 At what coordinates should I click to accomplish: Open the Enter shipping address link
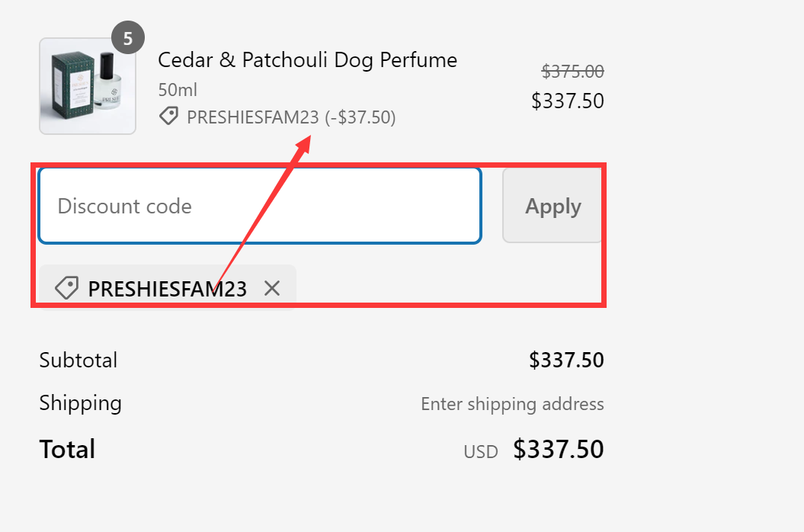coord(512,403)
